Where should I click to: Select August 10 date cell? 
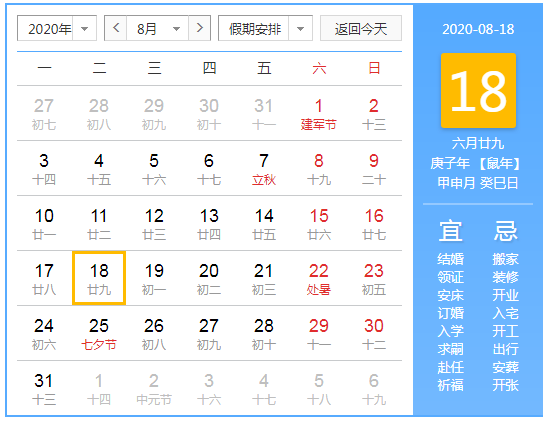coord(44,223)
